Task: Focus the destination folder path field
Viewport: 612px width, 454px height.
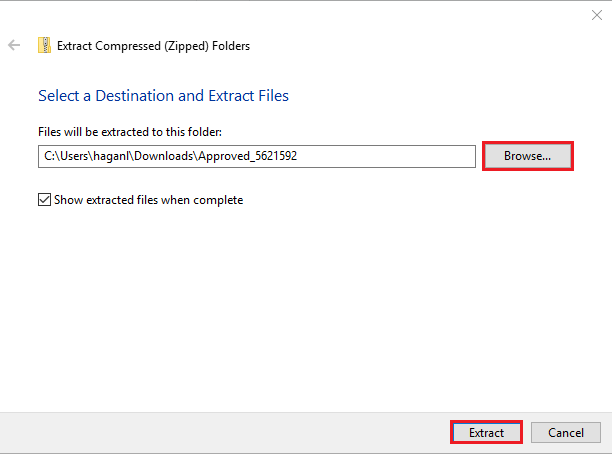Action: (257, 156)
